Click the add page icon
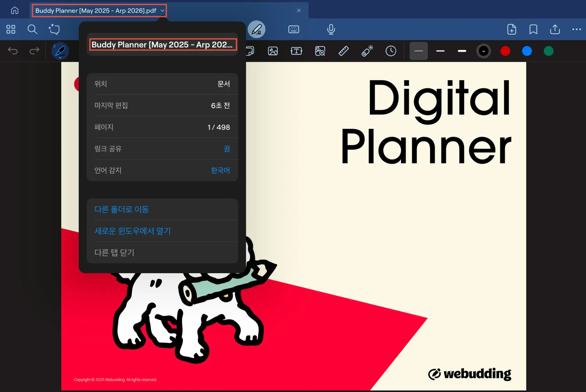This screenshot has height=392, width=586. pos(512,29)
